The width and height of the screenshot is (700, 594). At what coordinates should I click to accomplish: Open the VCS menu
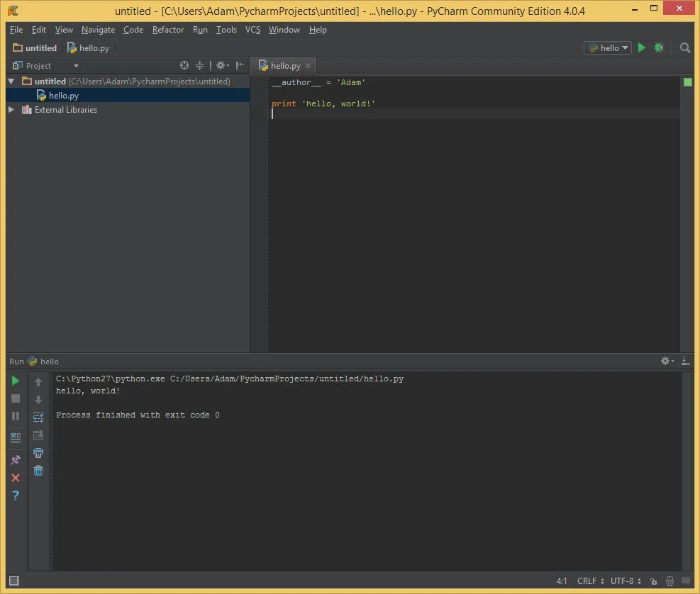coord(252,30)
